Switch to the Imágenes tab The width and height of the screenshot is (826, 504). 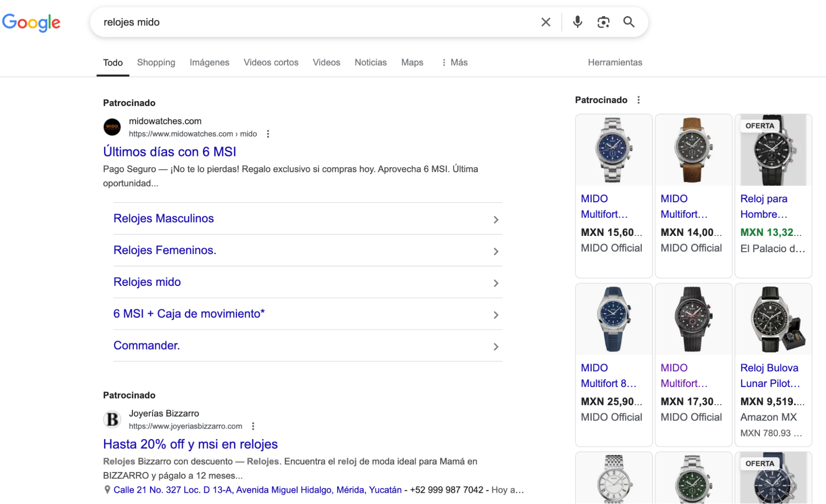pyautogui.click(x=209, y=62)
